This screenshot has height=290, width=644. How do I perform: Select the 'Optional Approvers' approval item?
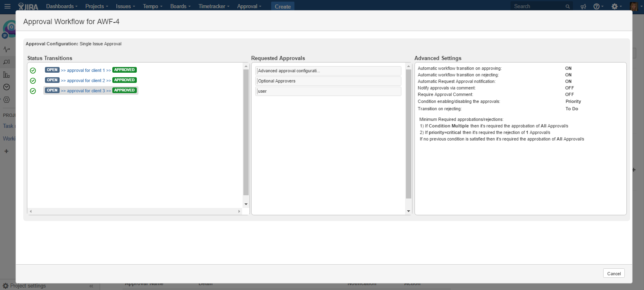[328, 81]
